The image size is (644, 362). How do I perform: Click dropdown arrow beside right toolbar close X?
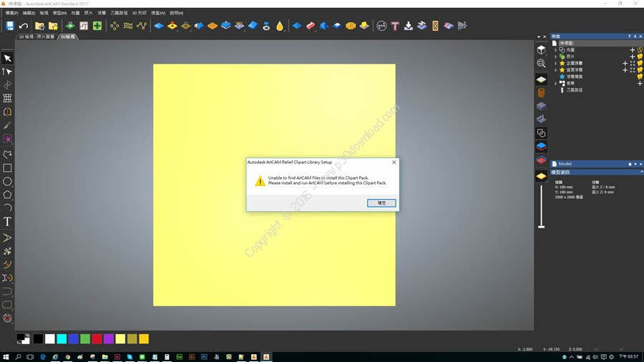(x=539, y=37)
